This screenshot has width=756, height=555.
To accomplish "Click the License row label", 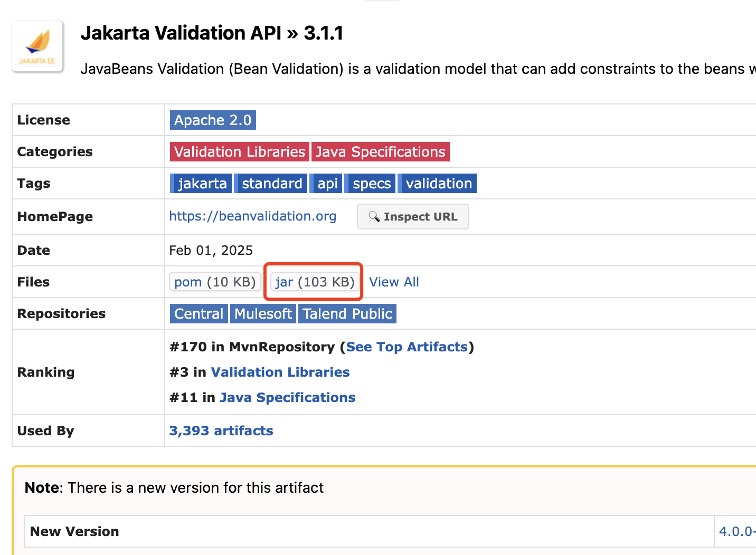I will click(44, 120).
